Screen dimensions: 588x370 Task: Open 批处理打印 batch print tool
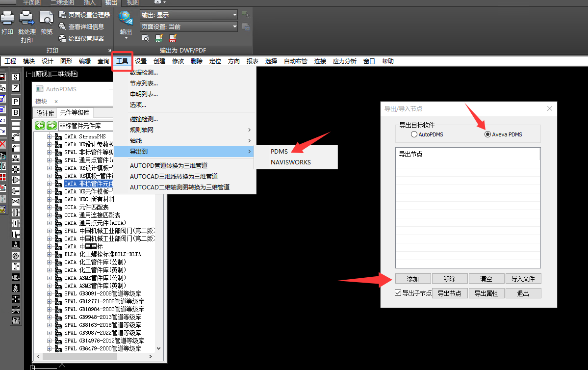tap(27, 19)
